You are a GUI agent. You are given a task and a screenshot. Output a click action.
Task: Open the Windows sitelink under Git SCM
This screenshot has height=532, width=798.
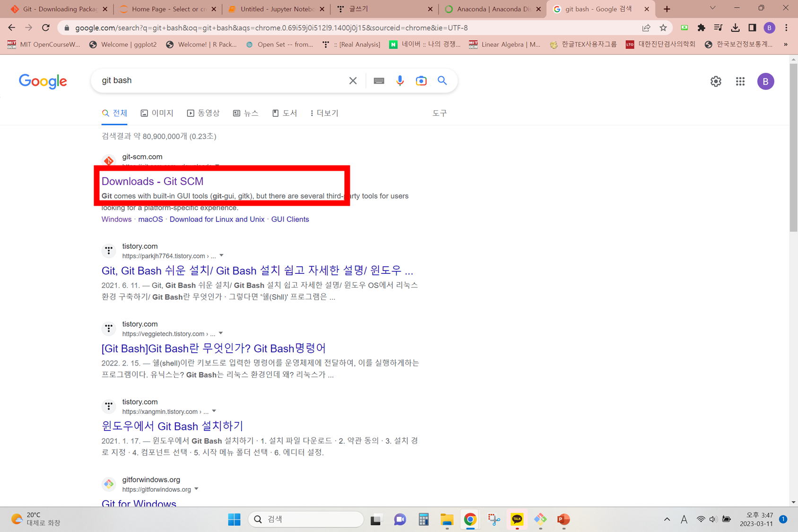click(x=116, y=219)
